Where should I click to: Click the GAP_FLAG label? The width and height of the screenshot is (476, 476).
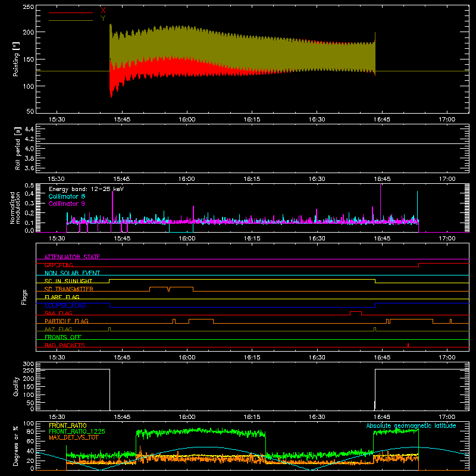[58, 265]
